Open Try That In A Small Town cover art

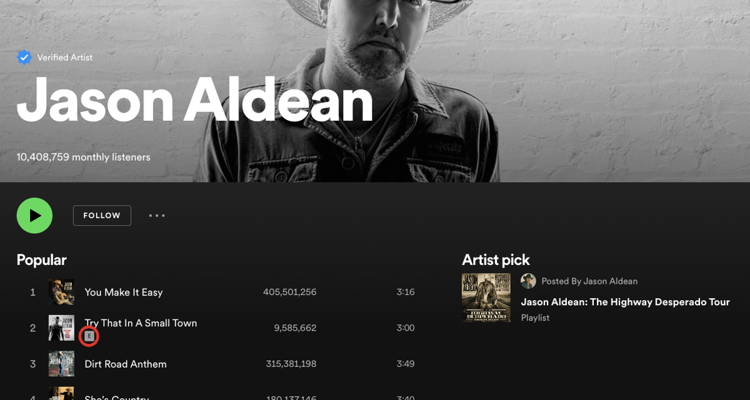click(61, 328)
